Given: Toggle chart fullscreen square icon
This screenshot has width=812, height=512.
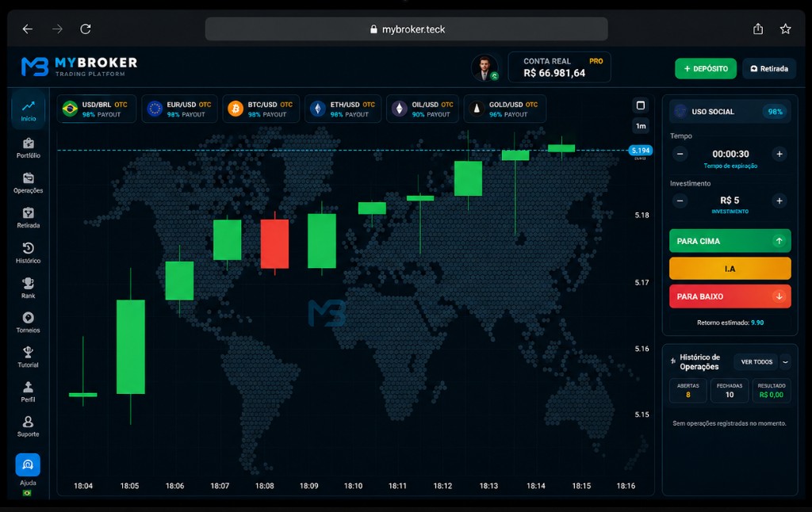Looking at the screenshot, I should [641, 105].
